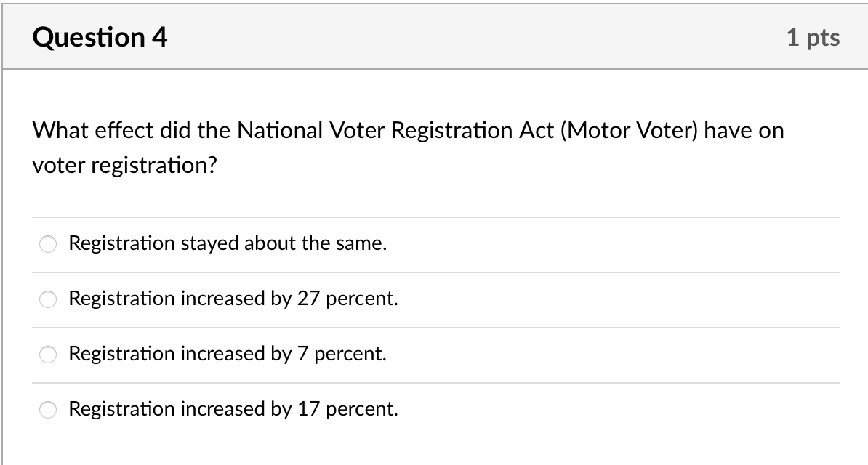
Task: Choose the radio button for 27 percent
Action: tap(48, 299)
